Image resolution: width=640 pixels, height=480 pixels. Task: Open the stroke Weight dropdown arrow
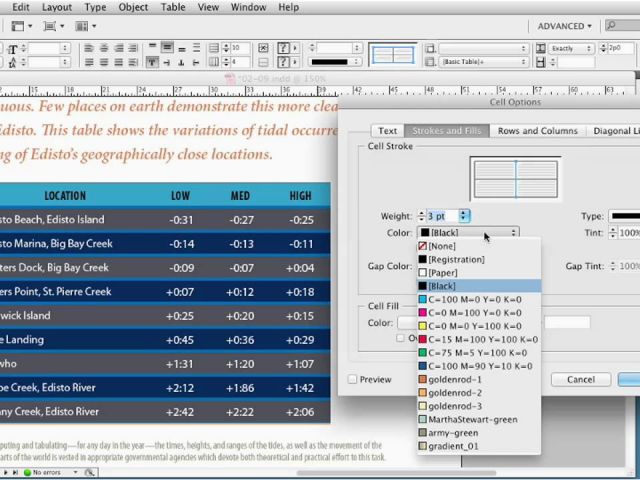[464, 216]
